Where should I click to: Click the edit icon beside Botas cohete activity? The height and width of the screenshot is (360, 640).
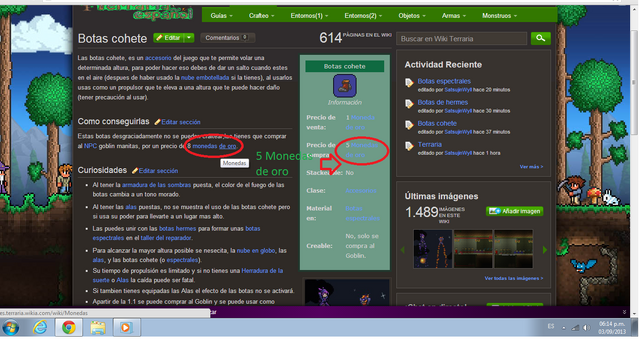tap(409, 125)
